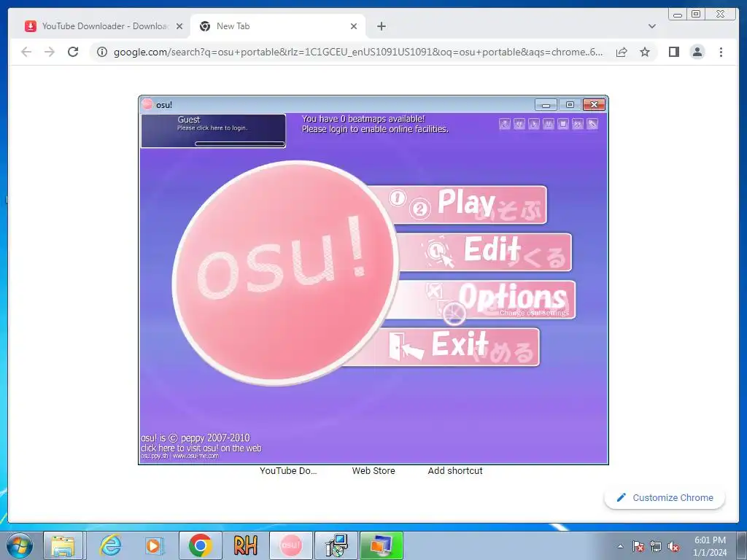Viewport: 747px width, 560px height.
Task: Click the green monitor taskbar icon
Action: pos(382,545)
